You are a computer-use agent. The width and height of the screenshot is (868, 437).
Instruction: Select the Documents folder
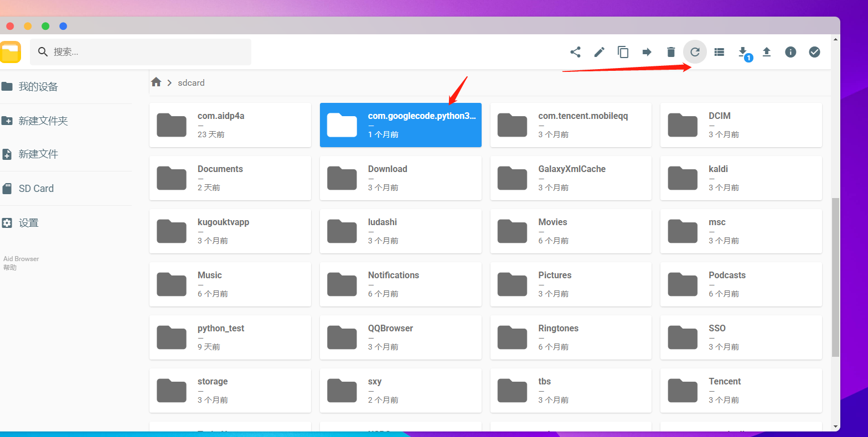[x=230, y=178]
